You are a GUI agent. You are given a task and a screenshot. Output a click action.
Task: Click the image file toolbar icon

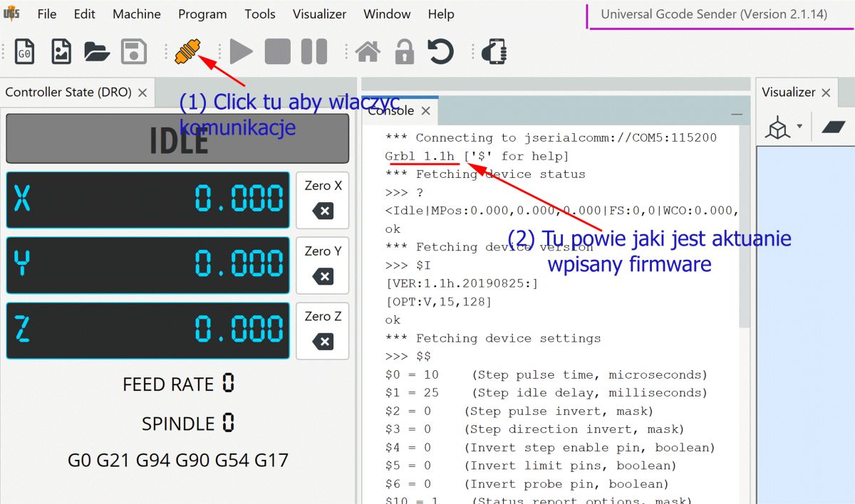[61, 52]
